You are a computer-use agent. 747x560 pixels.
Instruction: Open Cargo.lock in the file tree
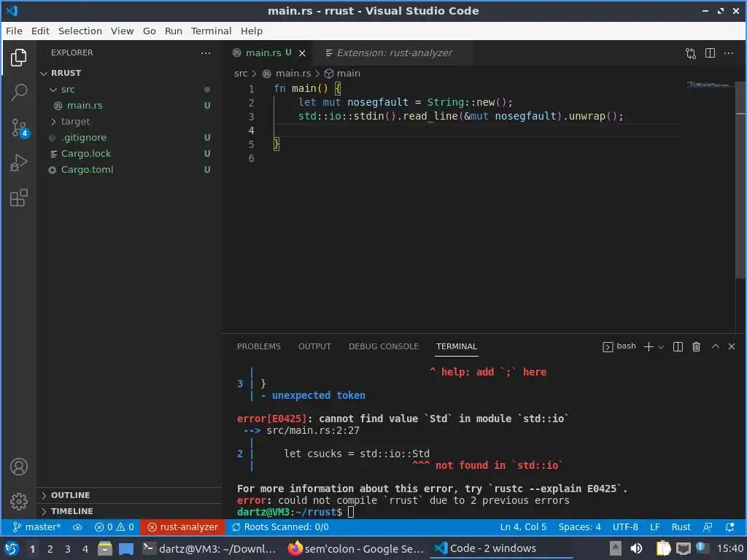click(130, 153)
